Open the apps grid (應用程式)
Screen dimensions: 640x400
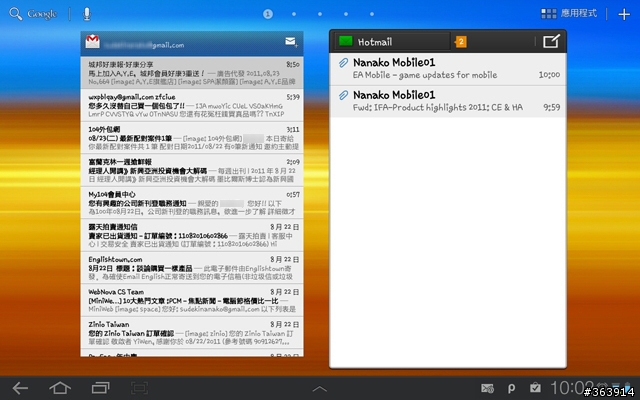point(569,13)
